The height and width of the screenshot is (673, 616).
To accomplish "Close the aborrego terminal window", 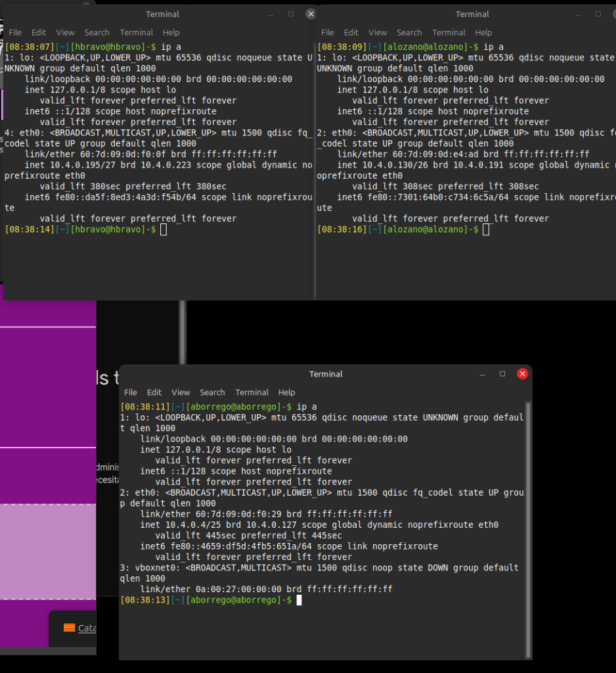I will point(522,374).
